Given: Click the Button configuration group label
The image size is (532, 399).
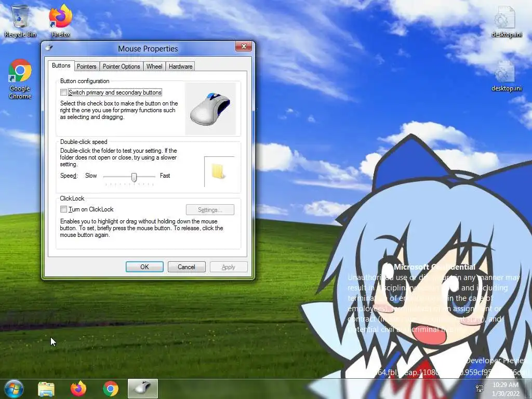Looking at the screenshot, I should 85,81.
